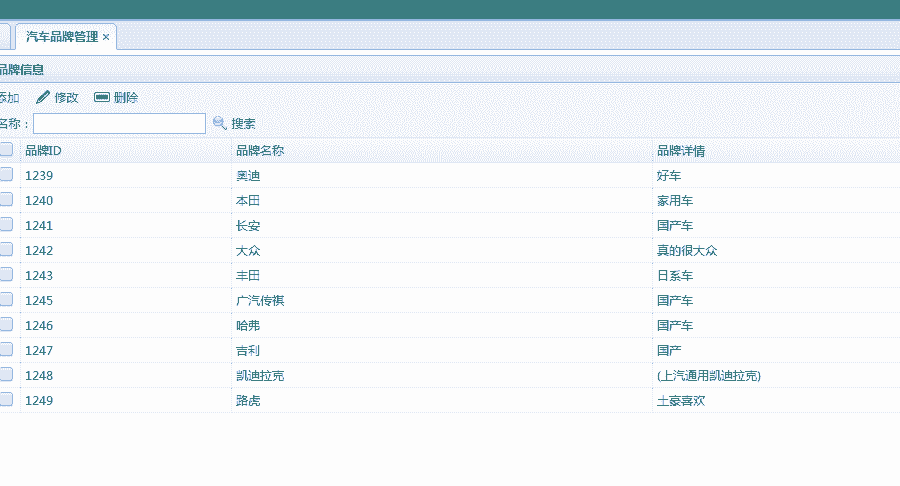Click the detail text 日系车
Viewport: 900px width, 486px height.
coord(675,275)
